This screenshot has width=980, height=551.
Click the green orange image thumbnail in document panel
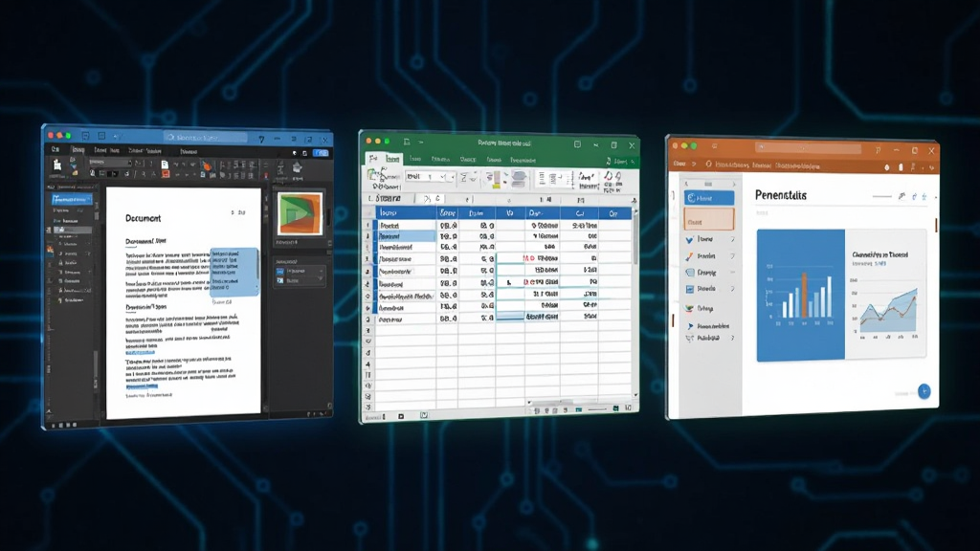(x=300, y=213)
